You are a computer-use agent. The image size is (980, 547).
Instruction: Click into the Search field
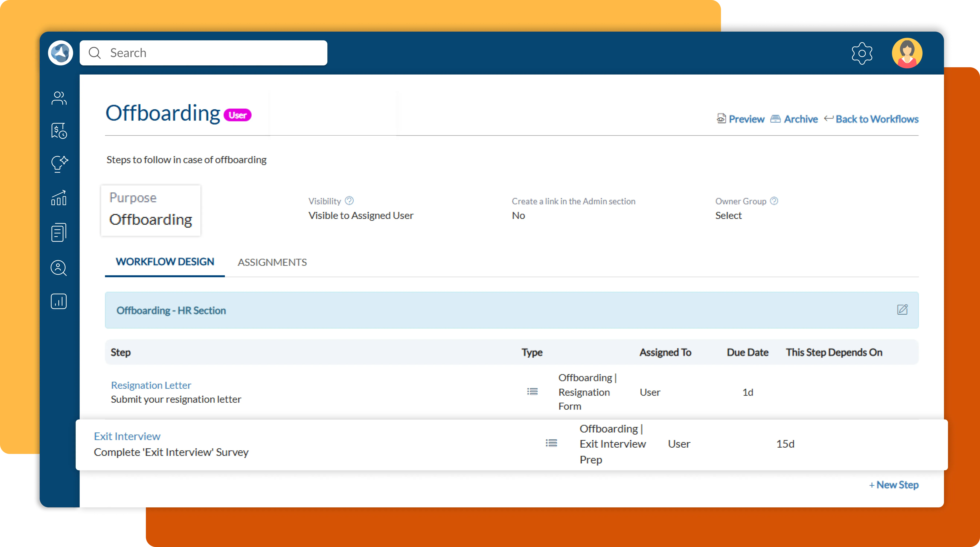click(x=204, y=53)
